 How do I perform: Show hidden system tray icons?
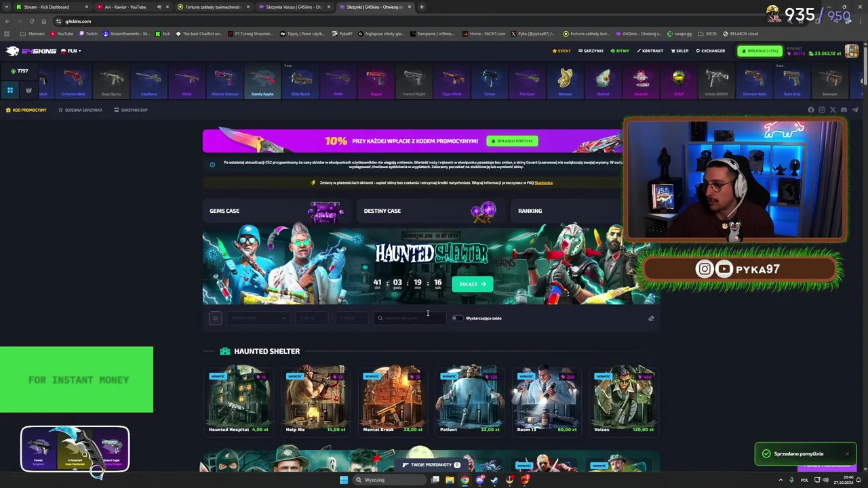(x=781, y=480)
